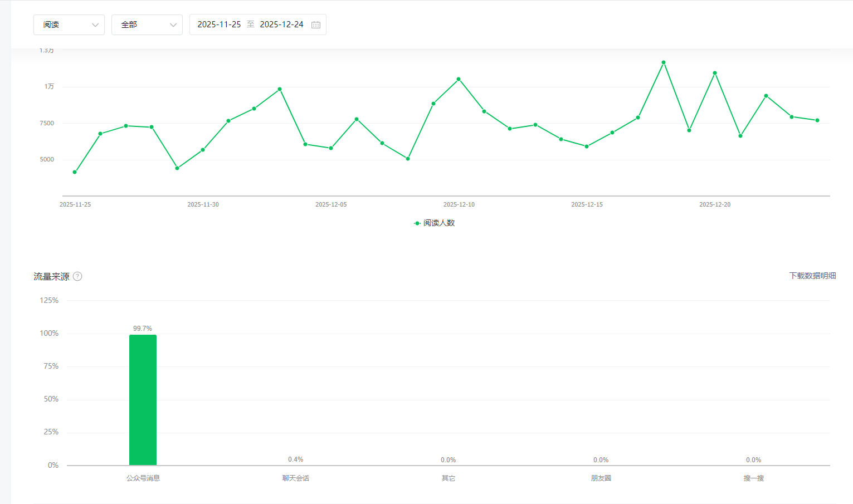Click the 2025-12-10 data point on chart
Image resolution: width=853 pixels, height=504 pixels.
pos(459,79)
